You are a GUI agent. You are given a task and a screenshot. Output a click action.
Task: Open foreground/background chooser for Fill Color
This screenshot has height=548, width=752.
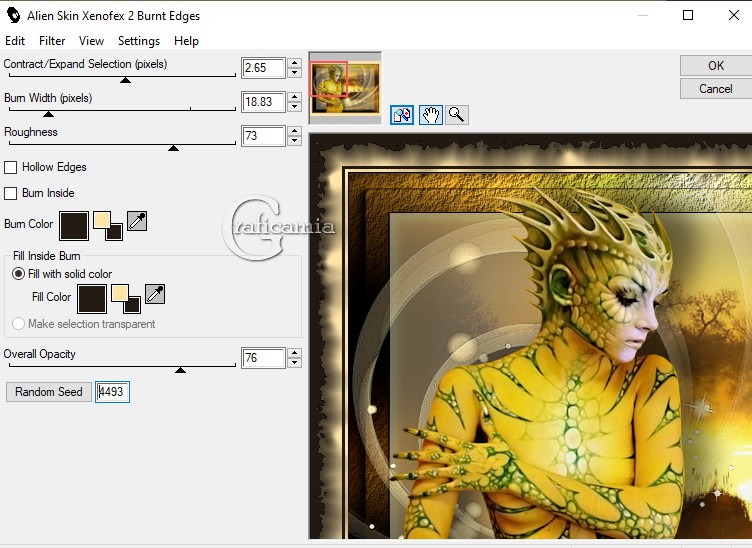pos(126,298)
